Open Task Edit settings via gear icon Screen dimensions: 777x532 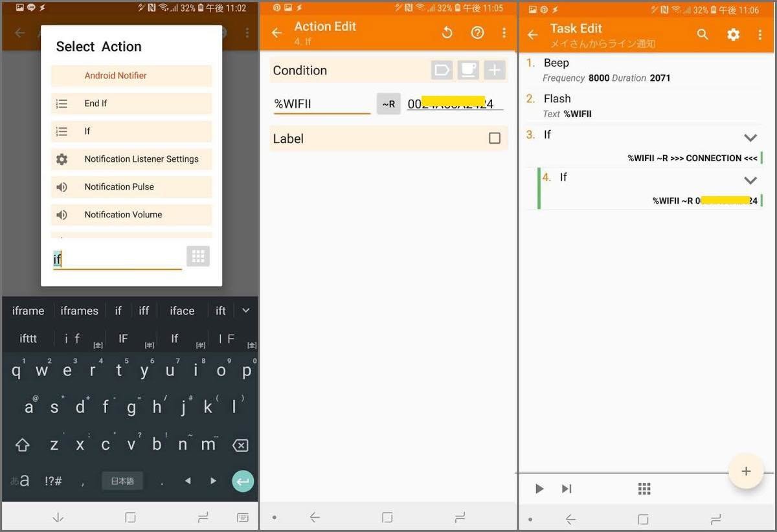point(733,34)
